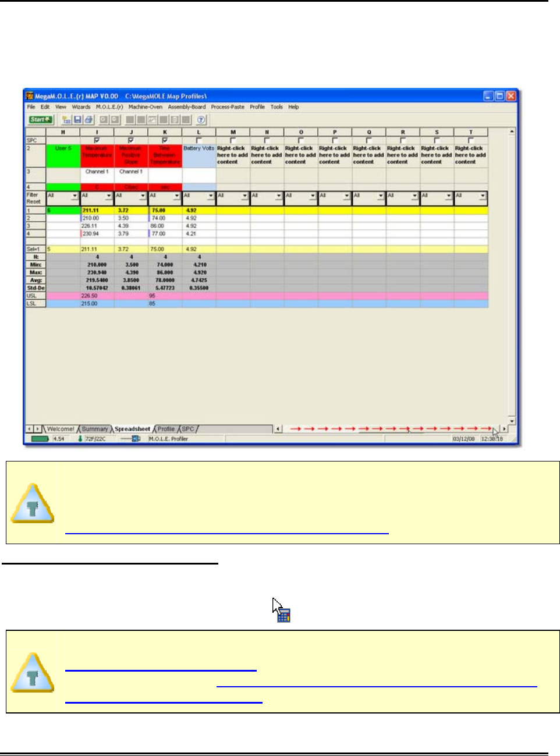Viewport: 560px width, 756px height.
Task: Click the horizontal scrollbar left arrow
Action: pyautogui.click(x=278, y=429)
